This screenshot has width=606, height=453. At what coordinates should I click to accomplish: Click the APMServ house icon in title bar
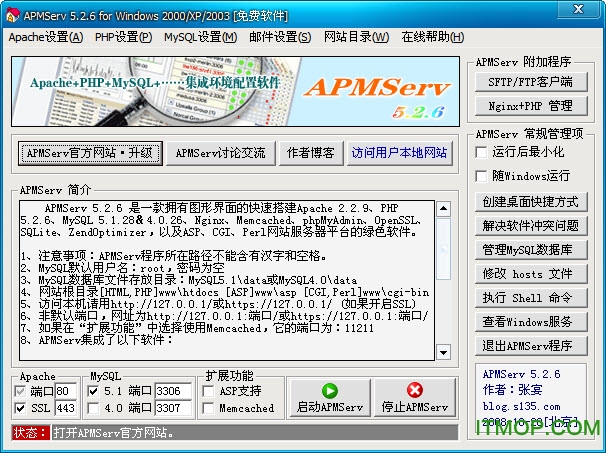tap(12, 15)
